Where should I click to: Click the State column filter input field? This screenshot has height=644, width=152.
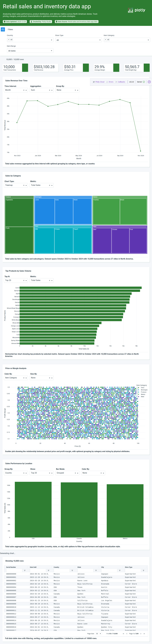85,570
